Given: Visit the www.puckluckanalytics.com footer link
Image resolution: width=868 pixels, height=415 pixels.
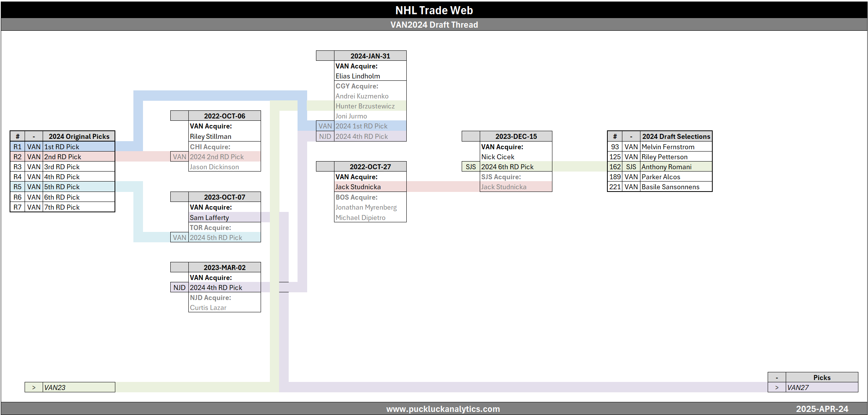Looking at the screenshot, I should point(443,409).
